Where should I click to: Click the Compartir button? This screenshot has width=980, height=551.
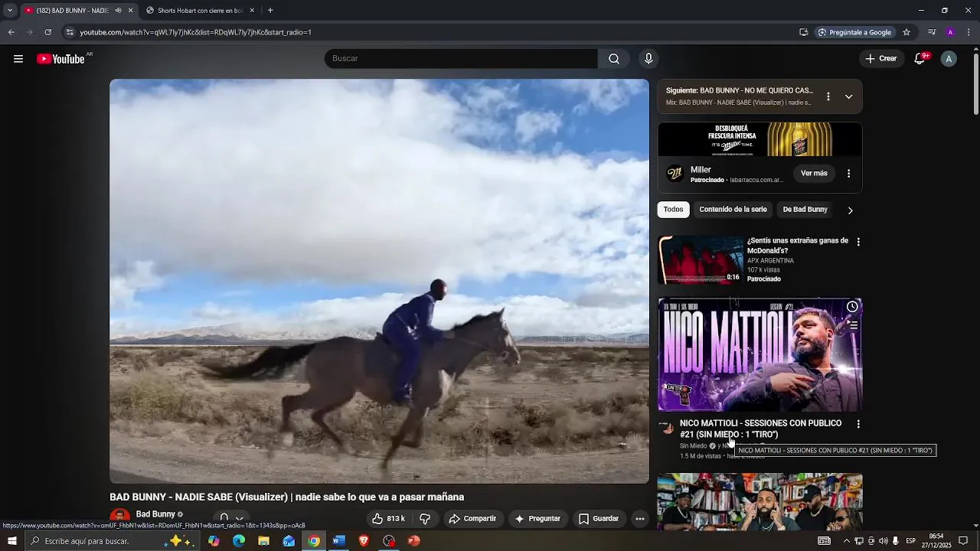(473, 519)
